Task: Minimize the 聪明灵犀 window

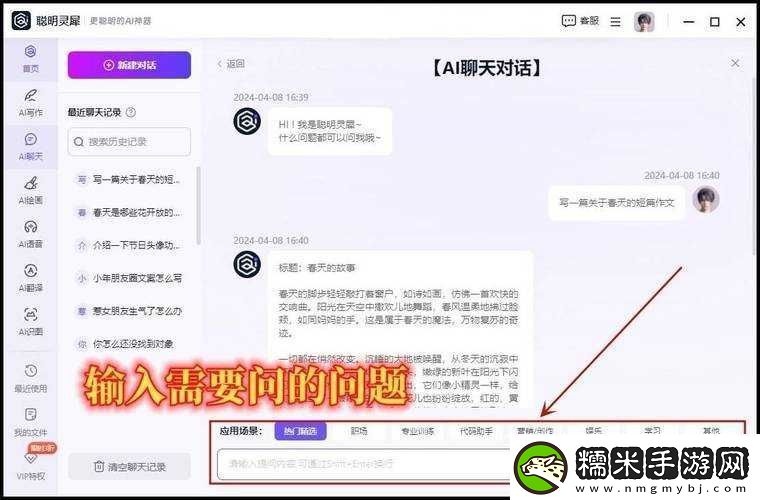Action: coord(688,22)
